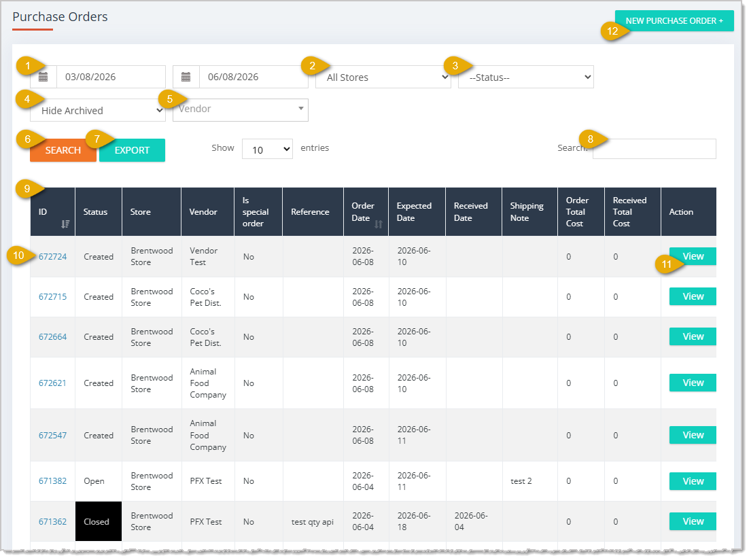Click the Expected Date column header
Viewport: 749px width, 560px height.
click(x=417, y=211)
